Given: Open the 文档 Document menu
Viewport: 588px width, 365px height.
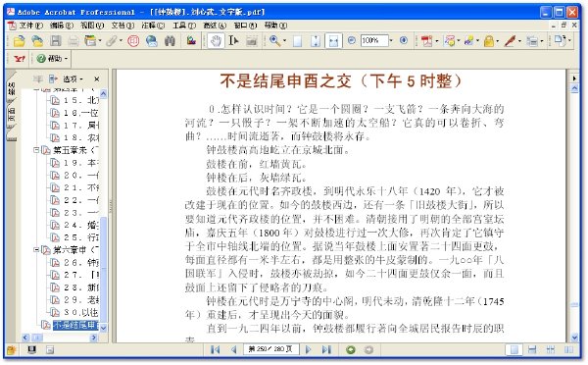Looking at the screenshot, I should 122,26.
